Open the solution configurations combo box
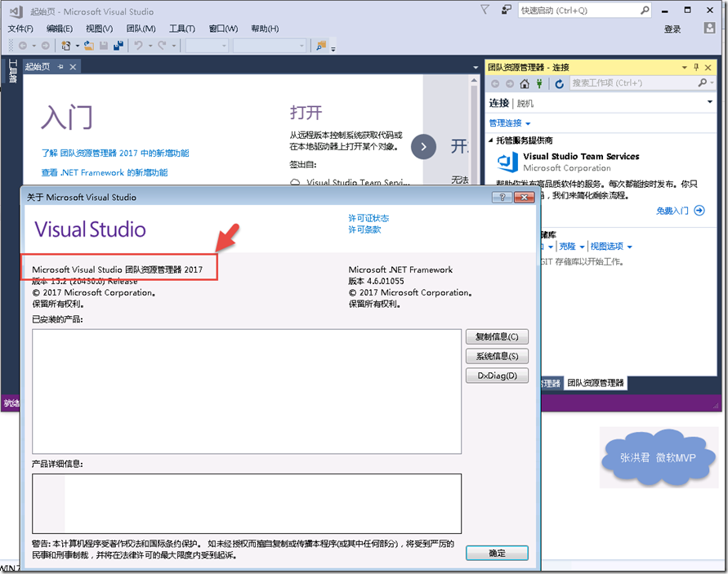 207,46
